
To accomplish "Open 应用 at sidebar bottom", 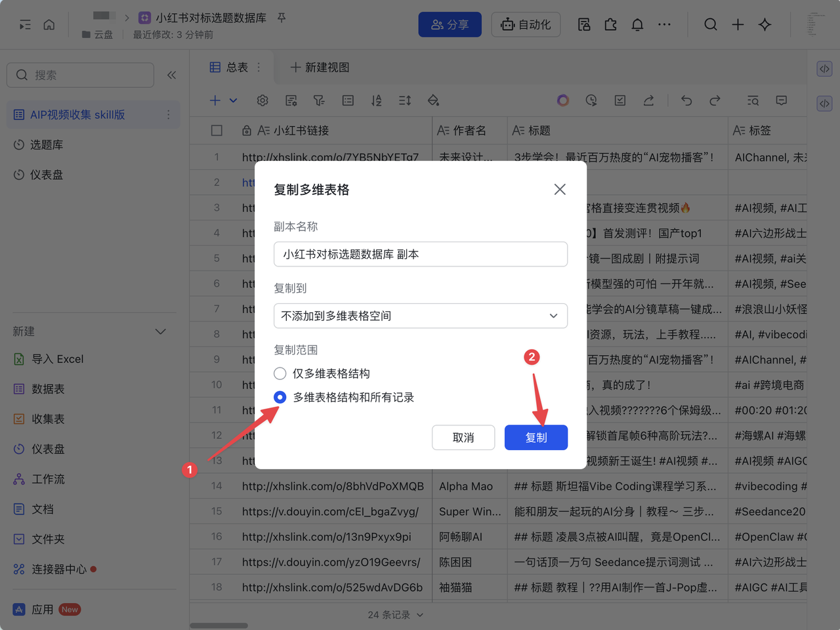I will (46, 610).
